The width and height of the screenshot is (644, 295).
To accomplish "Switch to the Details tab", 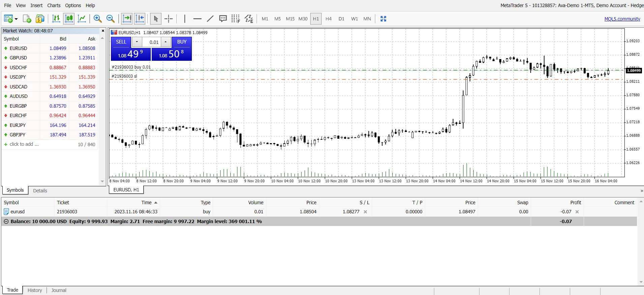I will click(x=40, y=191).
